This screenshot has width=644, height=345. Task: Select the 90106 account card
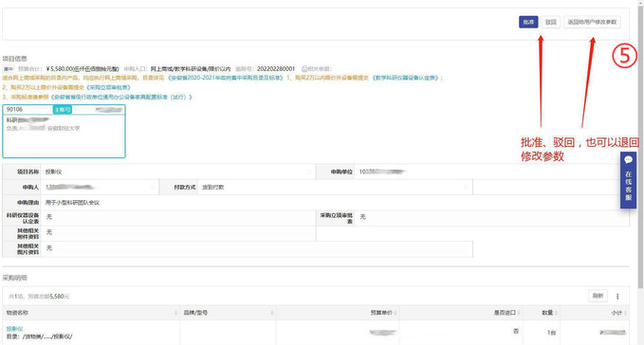pyautogui.click(x=64, y=132)
